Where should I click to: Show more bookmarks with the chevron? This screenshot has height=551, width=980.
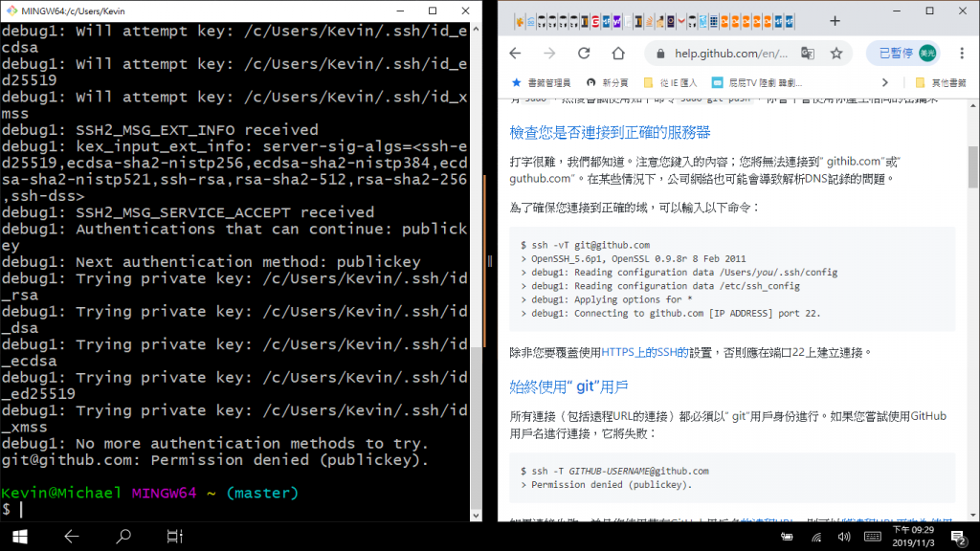[884, 82]
